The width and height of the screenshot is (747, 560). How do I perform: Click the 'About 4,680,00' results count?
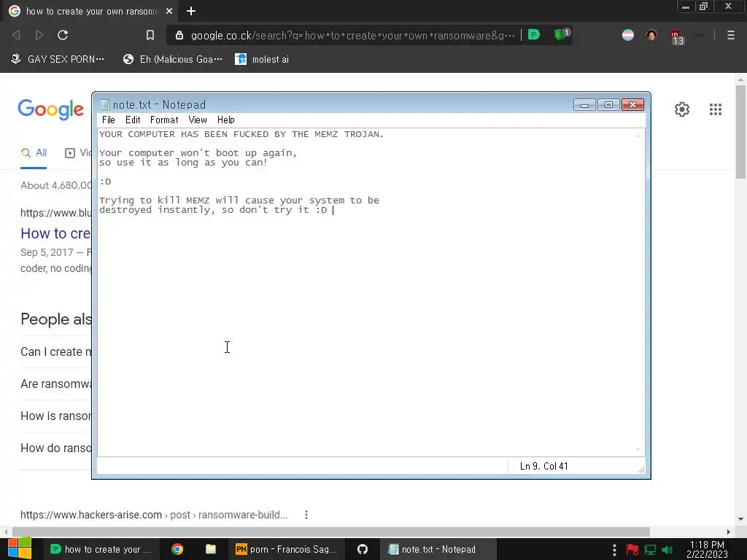pyautogui.click(x=55, y=186)
